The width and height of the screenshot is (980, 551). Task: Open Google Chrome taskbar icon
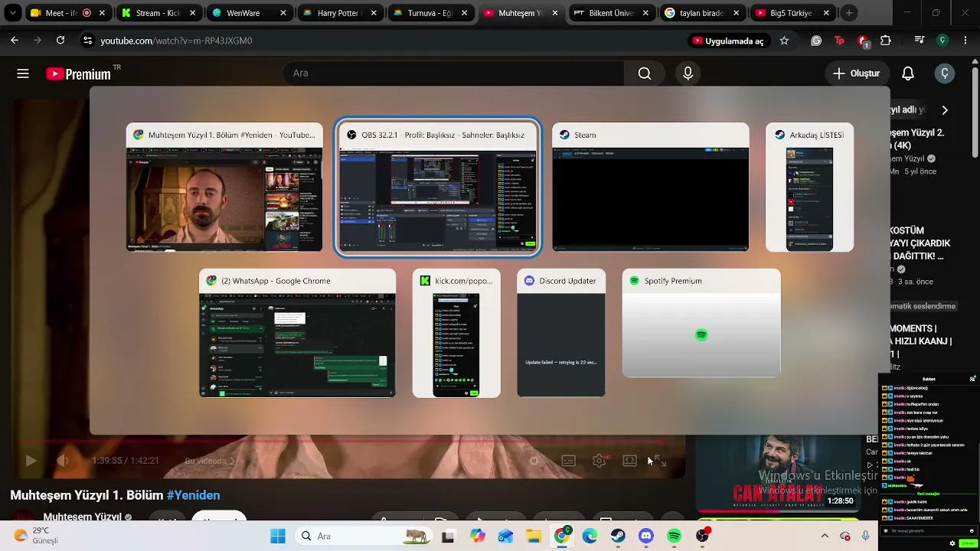point(561,536)
